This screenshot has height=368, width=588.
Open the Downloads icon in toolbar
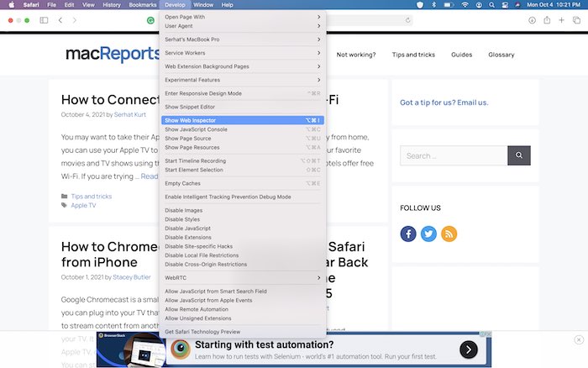tap(532, 20)
